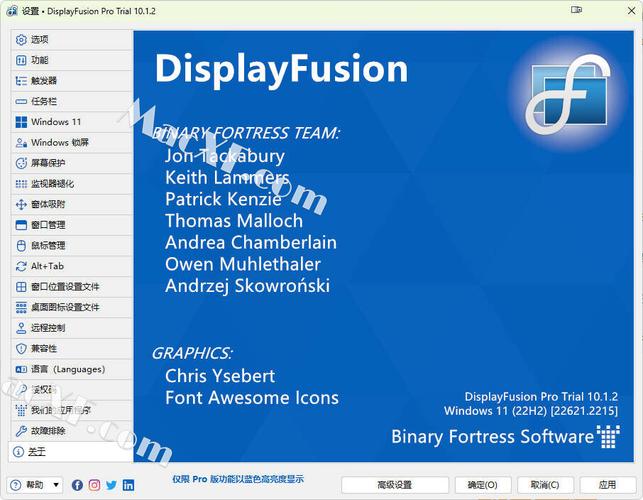Click the name Chris Ysebert
Image resolution: width=643 pixels, height=500 pixels.
pyautogui.click(x=220, y=376)
